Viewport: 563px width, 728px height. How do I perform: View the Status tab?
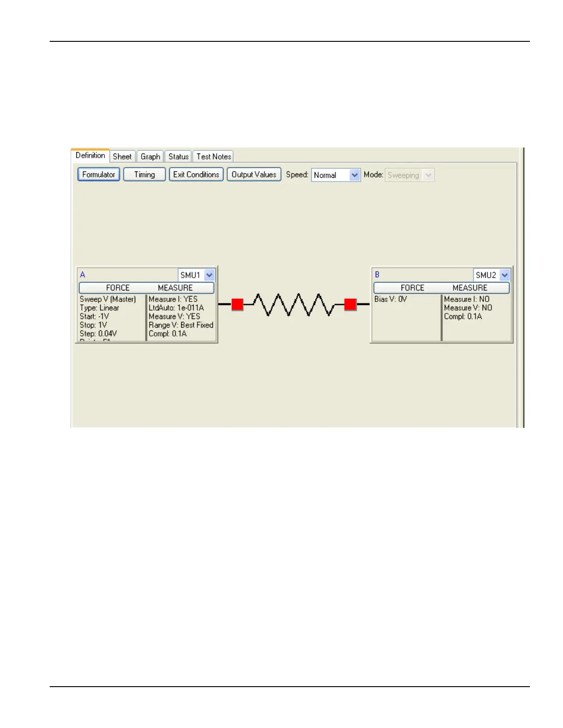178,157
